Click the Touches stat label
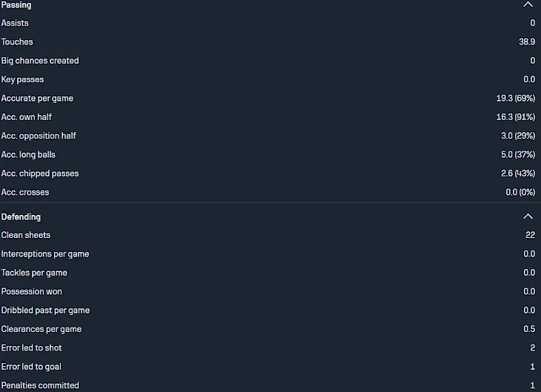Viewport: 541px width, 392px height. point(17,42)
